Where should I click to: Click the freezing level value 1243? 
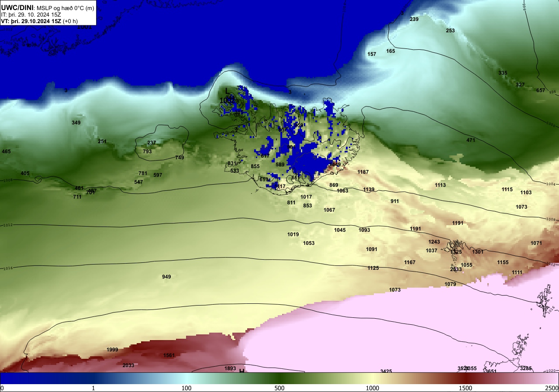(x=434, y=242)
